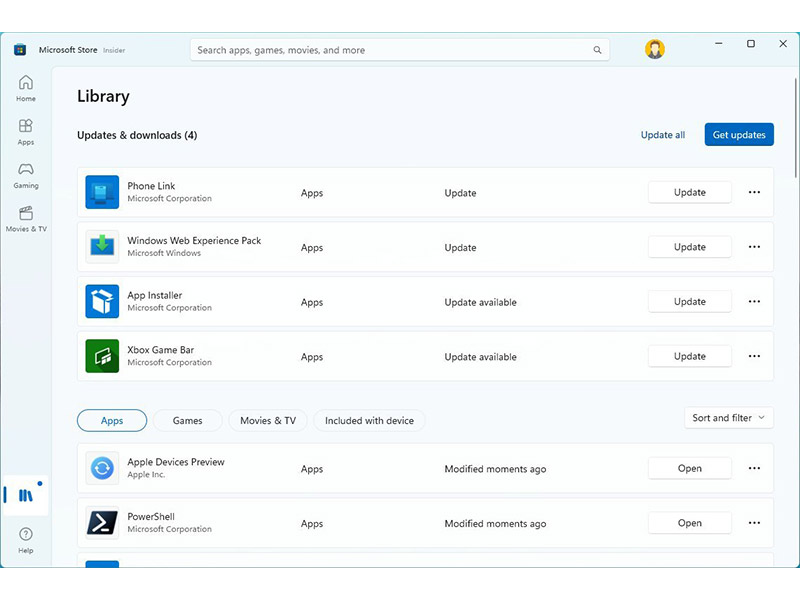Viewport: 800px width, 600px height.
Task: Update the App Installer app
Action: [x=690, y=302]
